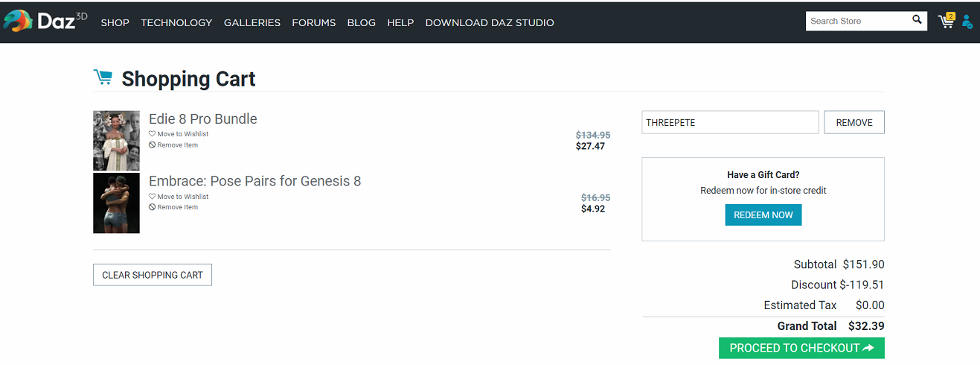This screenshot has height=365, width=980.
Task: Go to GALLERIES section
Action: [252, 22]
